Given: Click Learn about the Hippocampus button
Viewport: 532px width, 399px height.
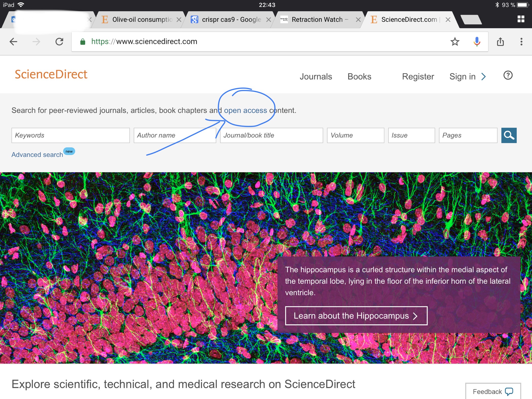Looking at the screenshot, I should [x=356, y=316].
